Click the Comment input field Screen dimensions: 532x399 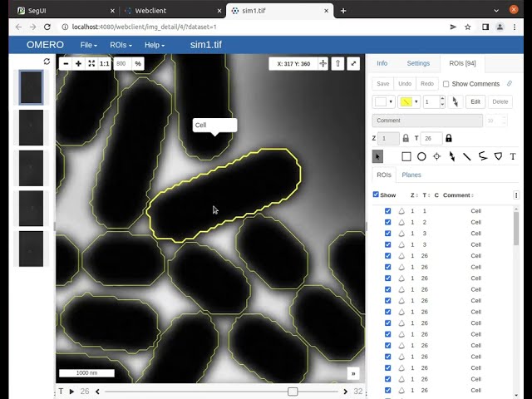click(427, 121)
